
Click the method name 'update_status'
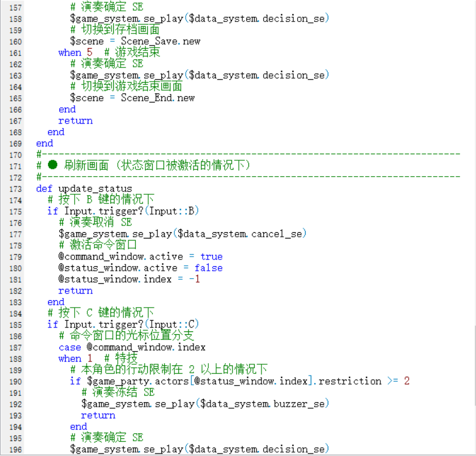tap(95, 189)
